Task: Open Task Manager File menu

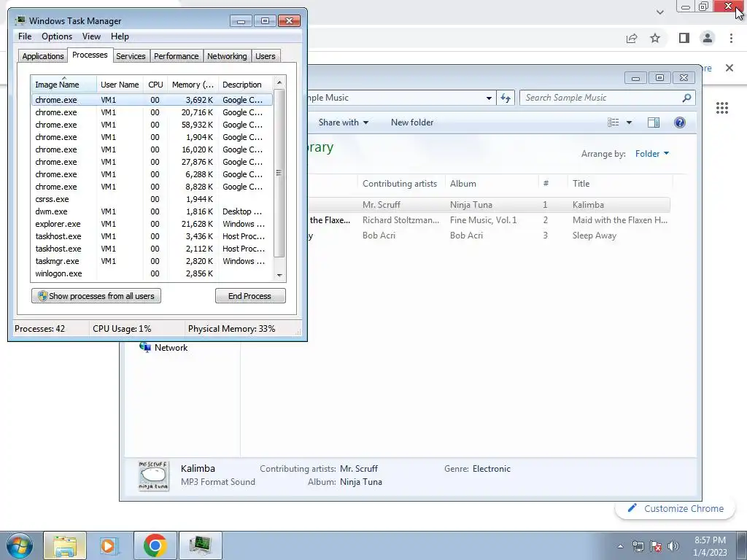Action: (25, 36)
